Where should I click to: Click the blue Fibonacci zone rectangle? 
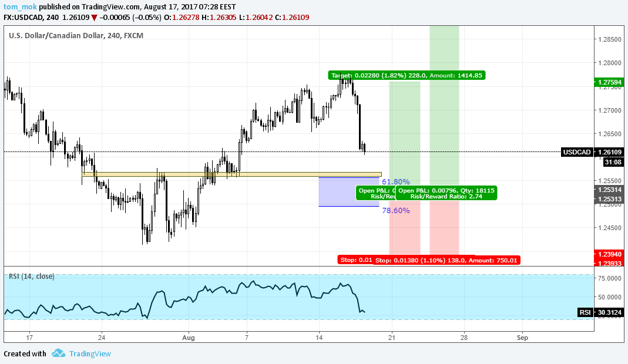click(349, 192)
